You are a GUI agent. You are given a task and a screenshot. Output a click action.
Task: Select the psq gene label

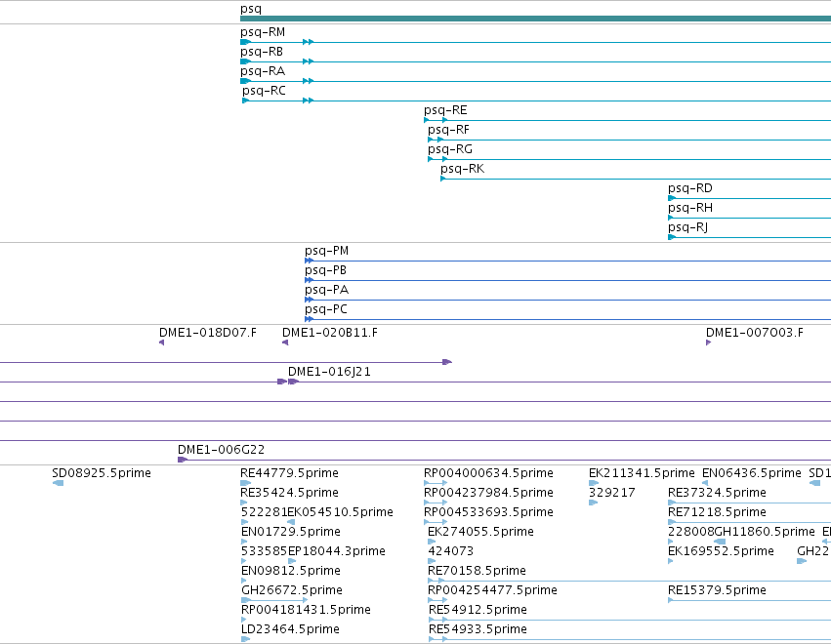251,9
